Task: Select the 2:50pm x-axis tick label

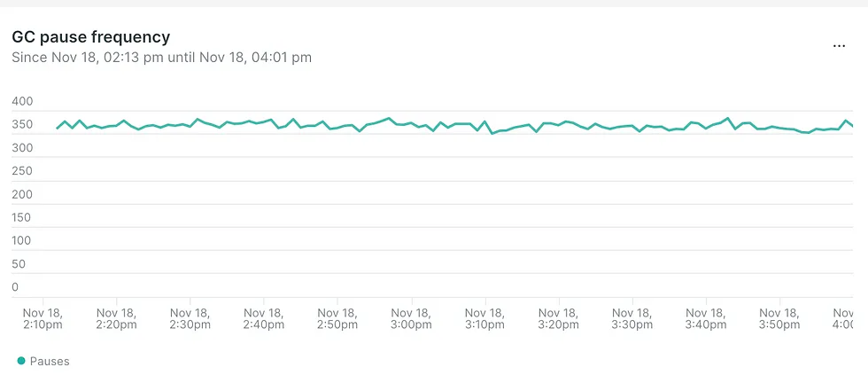Action: click(337, 319)
